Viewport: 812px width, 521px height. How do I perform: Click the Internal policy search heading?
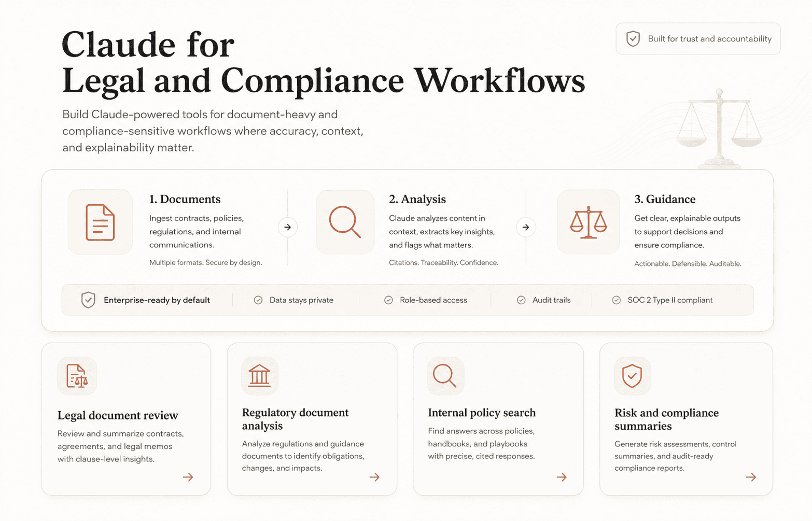tap(482, 413)
